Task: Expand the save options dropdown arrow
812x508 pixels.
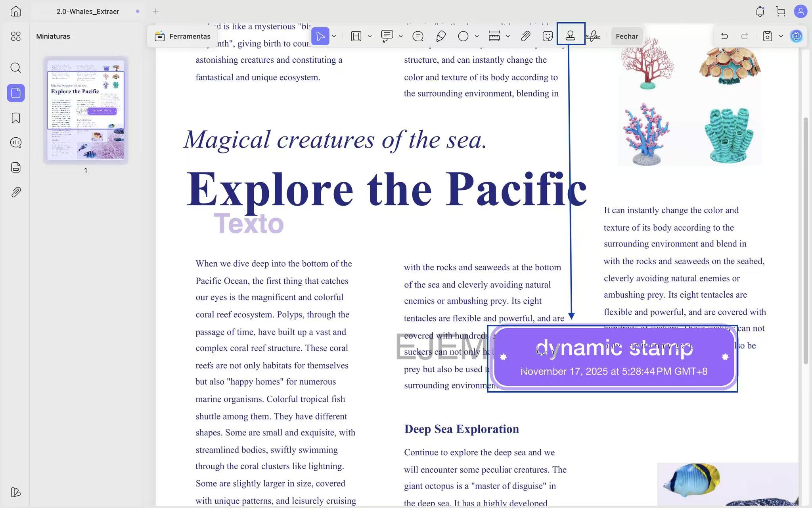Action: 781,36
